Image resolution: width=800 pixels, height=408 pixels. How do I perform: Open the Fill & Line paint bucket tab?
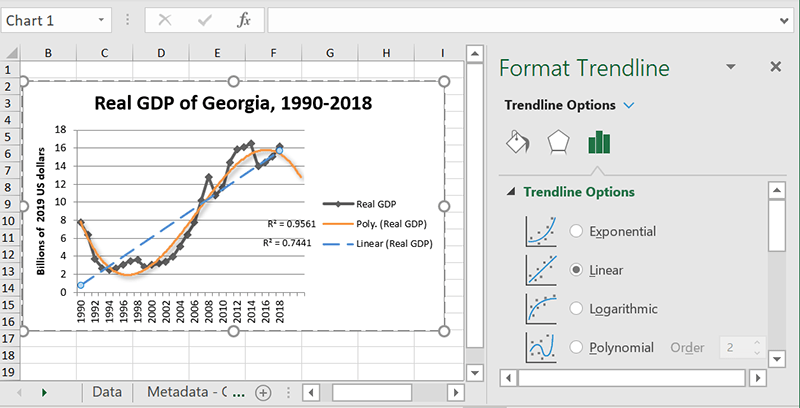[x=518, y=142]
